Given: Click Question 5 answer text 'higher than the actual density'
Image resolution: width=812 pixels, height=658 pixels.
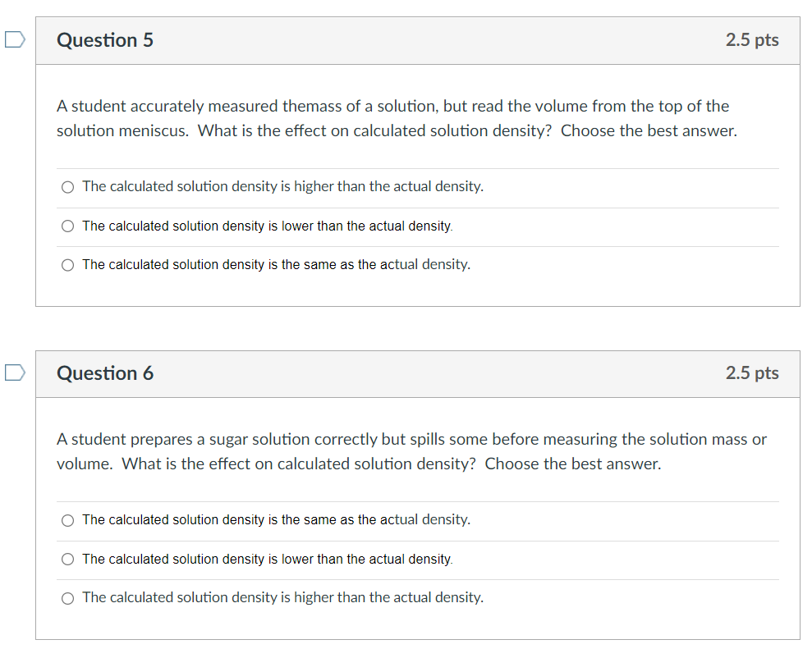Looking at the screenshot, I should [389, 187].
